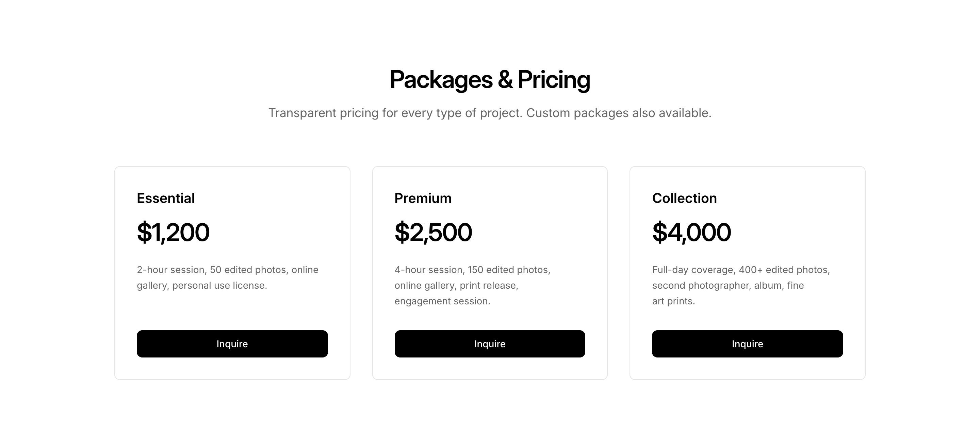Click the "Full-day coverage" description line
Viewport: 980px width, 446px height.
(741, 270)
